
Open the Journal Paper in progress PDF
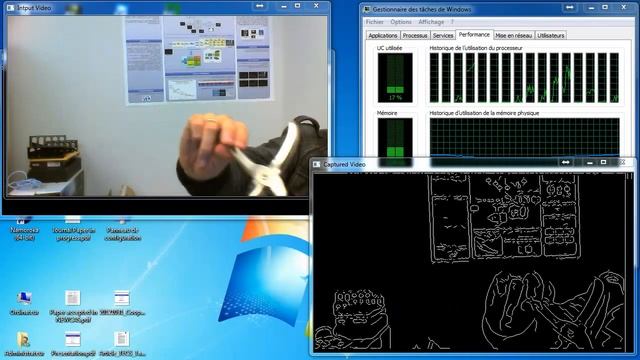click(73, 229)
